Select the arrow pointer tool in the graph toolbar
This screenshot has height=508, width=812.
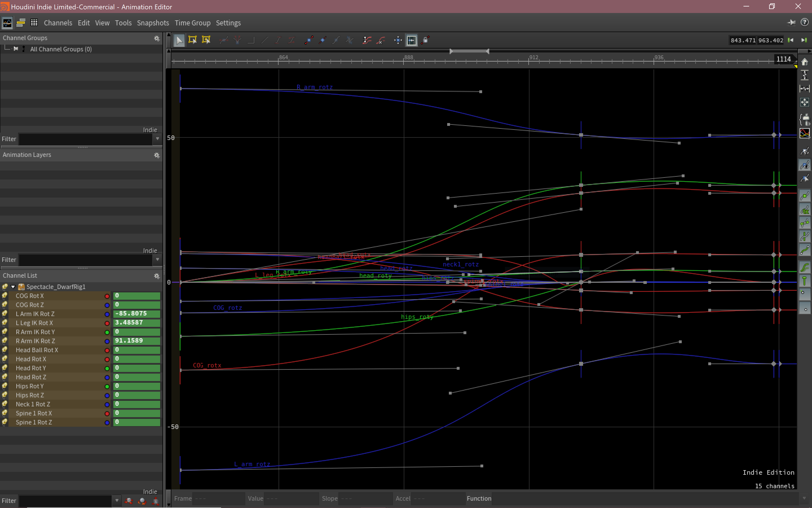179,40
